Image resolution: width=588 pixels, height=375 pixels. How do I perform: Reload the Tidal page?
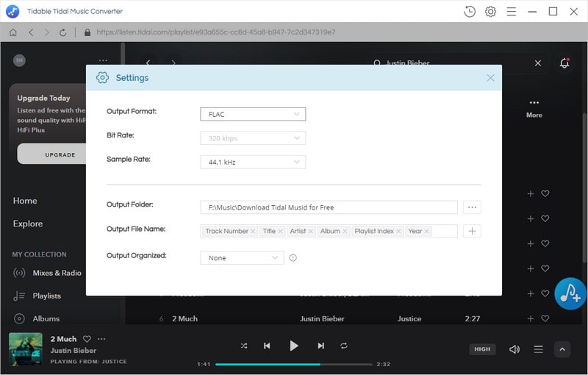tap(63, 32)
